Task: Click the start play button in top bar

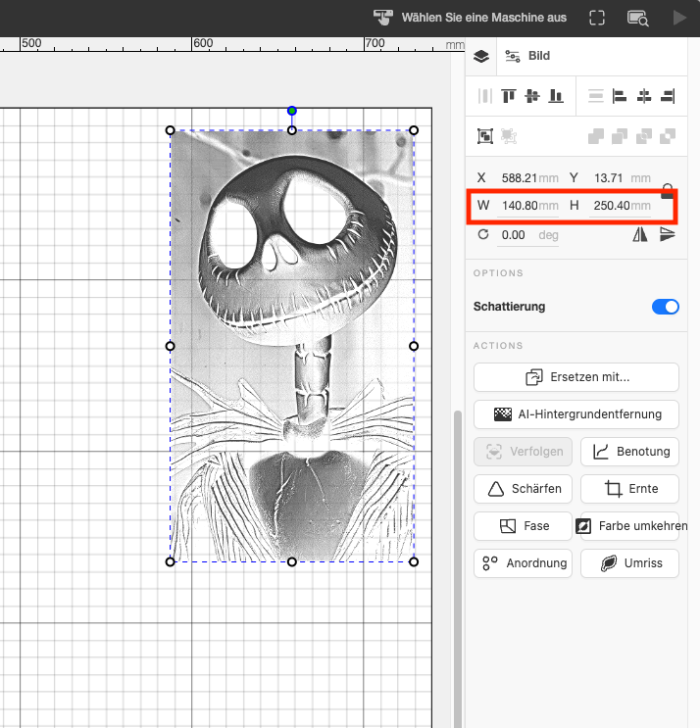Action: tap(679, 18)
